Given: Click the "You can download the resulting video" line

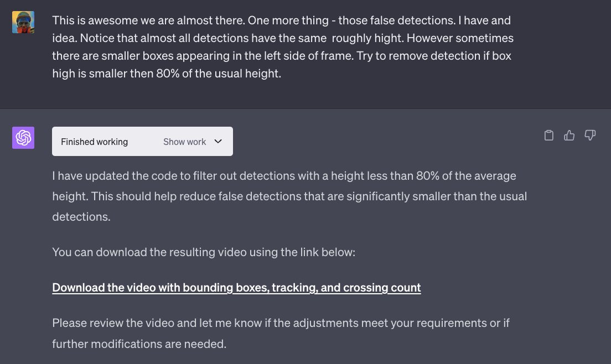Looking at the screenshot, I should (x=203, y=252).
